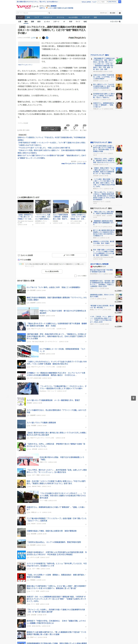Open settings via the gear icon
Image resolution: width=138 pixels, height=644 pixels.
120,13
